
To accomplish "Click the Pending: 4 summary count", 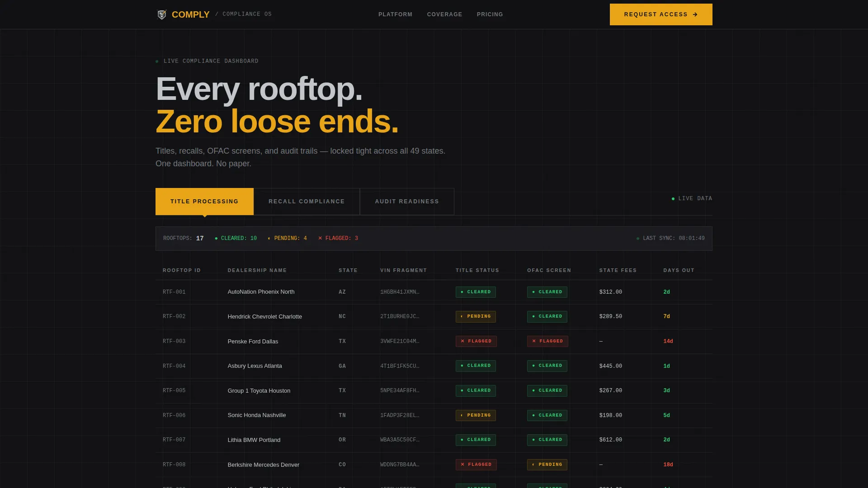I will tap(287, 238).
